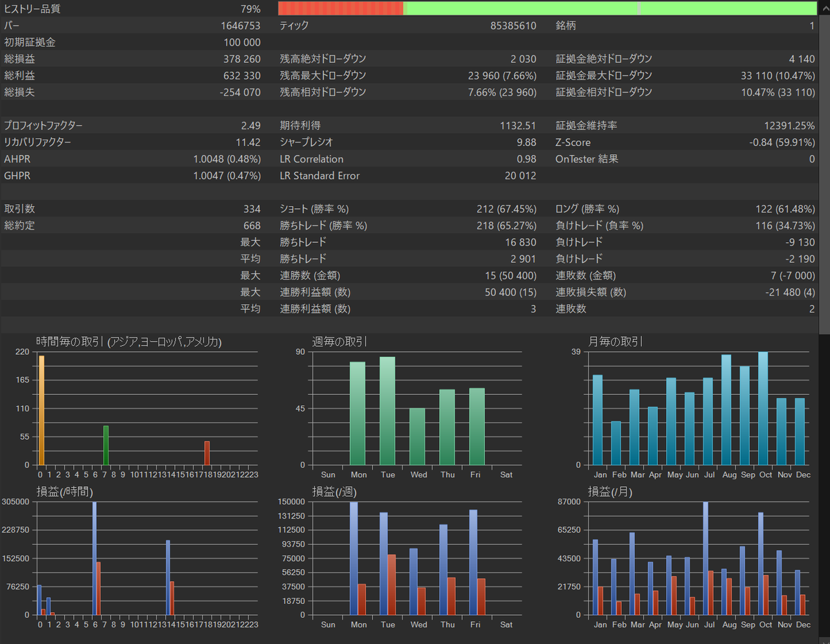Click the 残高最大ドローダウン percentage

tap(520, 75)
